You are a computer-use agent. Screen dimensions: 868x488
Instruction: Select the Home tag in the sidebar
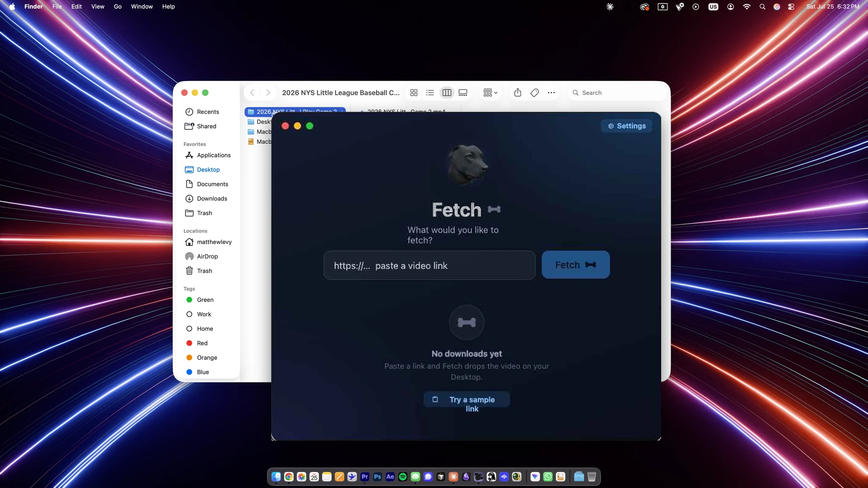(x=205, y=329)
